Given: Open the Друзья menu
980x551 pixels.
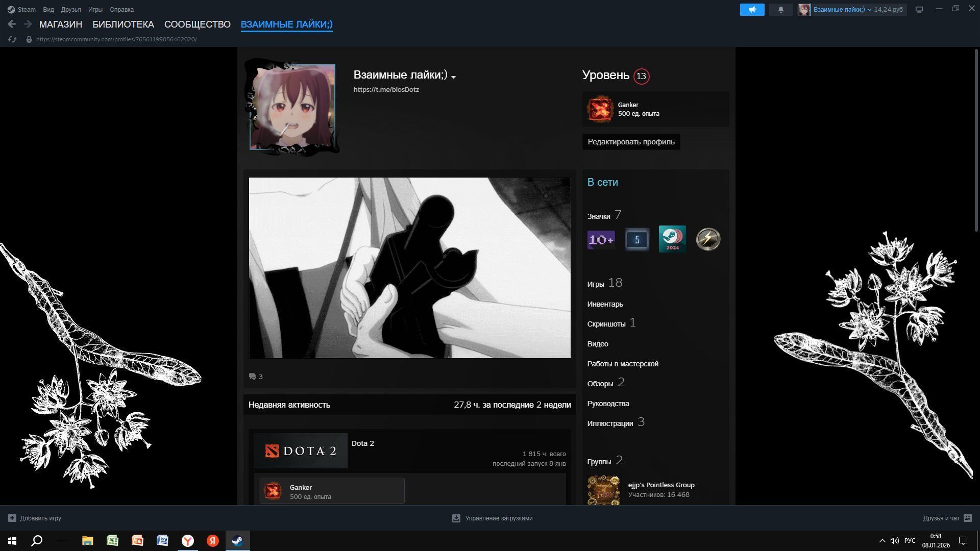Looking at the screenshot, I should pos(71,10).
